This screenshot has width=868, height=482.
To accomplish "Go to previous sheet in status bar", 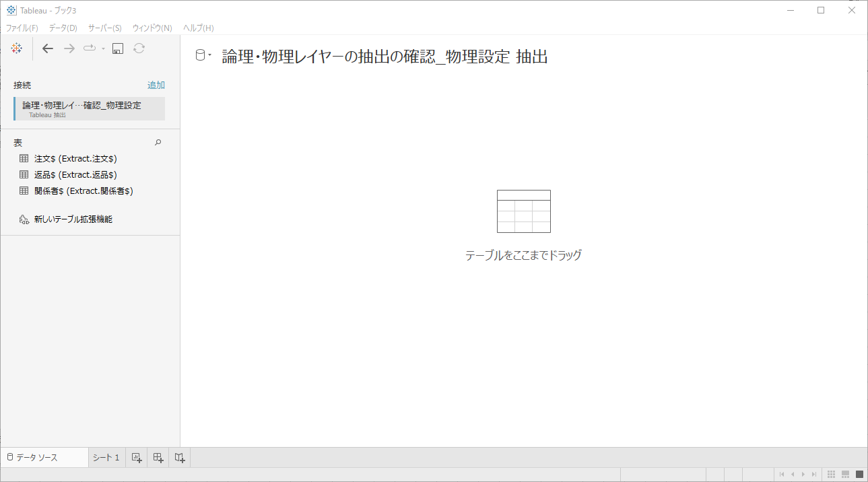I will (x=793, y=475).
